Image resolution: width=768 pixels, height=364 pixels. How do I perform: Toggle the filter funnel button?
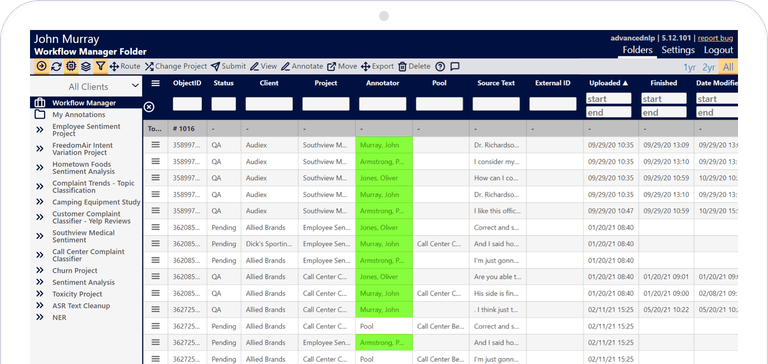click(100, 67)
